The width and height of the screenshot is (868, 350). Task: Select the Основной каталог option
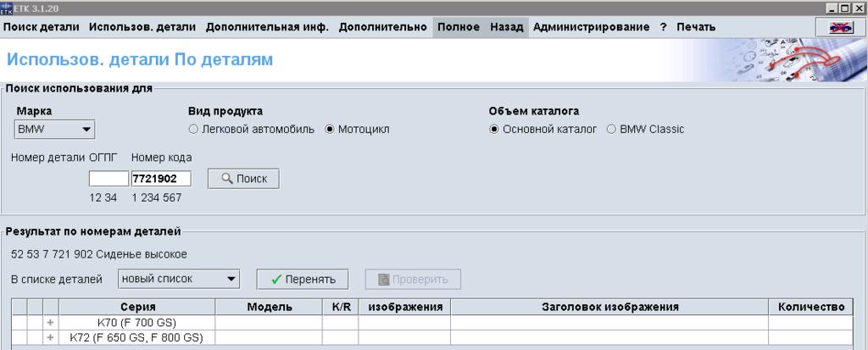(494, 130)
